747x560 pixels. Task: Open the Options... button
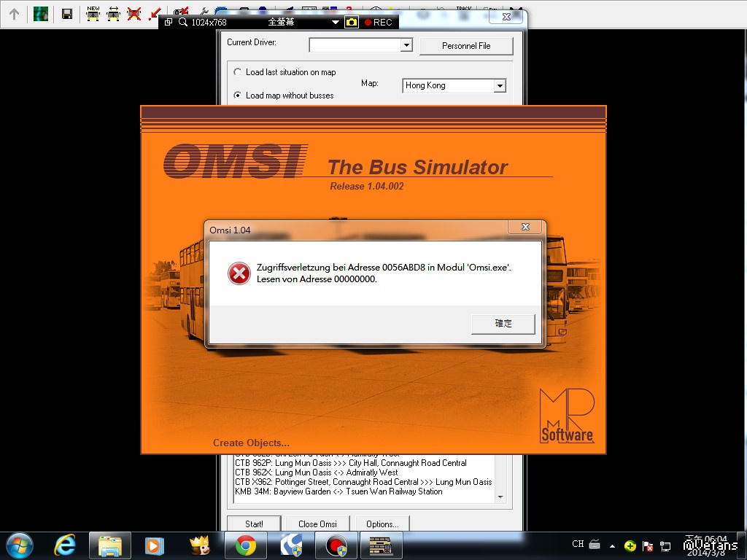382,524
